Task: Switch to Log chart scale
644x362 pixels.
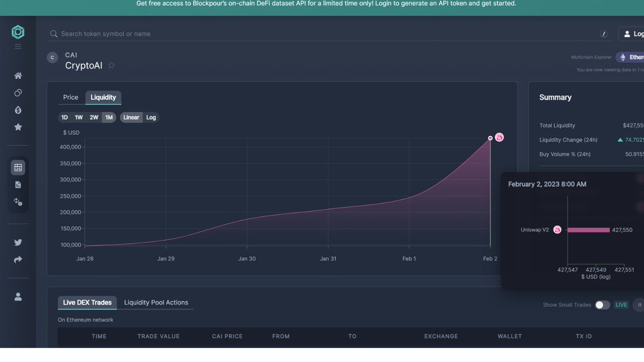Action: tap(151, 117)
